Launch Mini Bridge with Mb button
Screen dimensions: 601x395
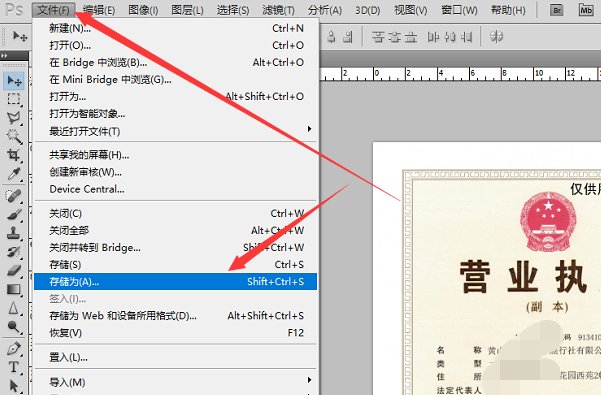tap(586, 10)
